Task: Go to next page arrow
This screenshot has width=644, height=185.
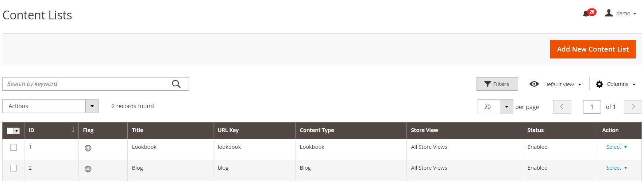Action: coord(633,107)
